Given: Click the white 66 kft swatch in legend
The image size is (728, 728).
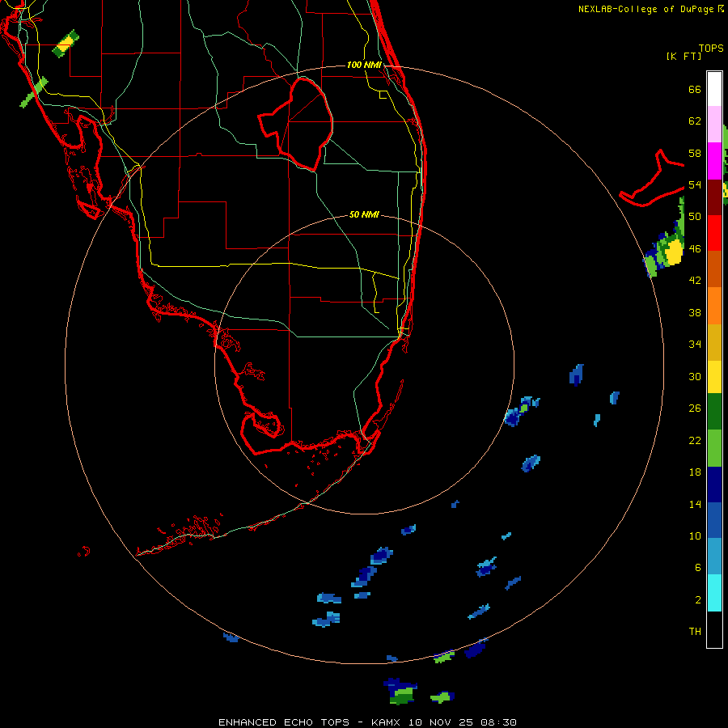Looking at the screenshot, I should coord(714,89).
